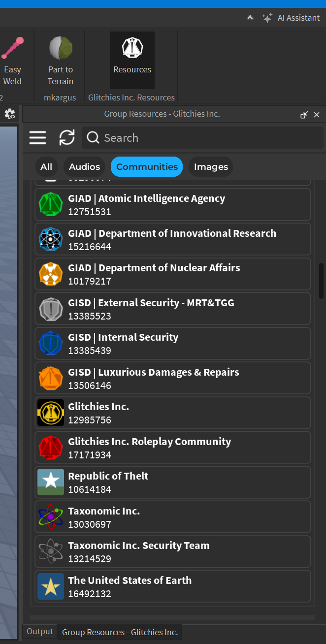Switch filter to Images

pyautogui.click(x=211, y=167)
